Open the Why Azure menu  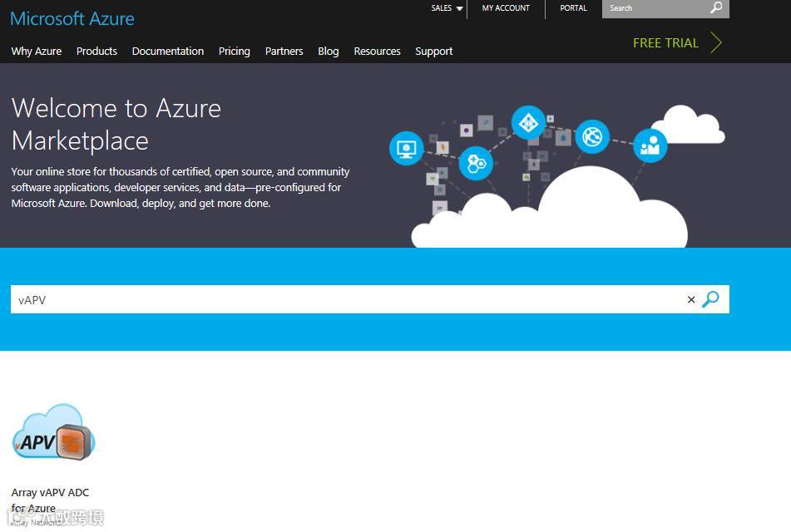[x=37, y=51]
